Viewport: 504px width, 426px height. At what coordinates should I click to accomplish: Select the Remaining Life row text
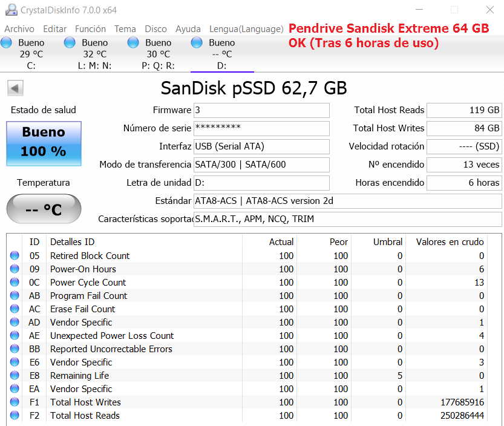(x=79, y=376)
